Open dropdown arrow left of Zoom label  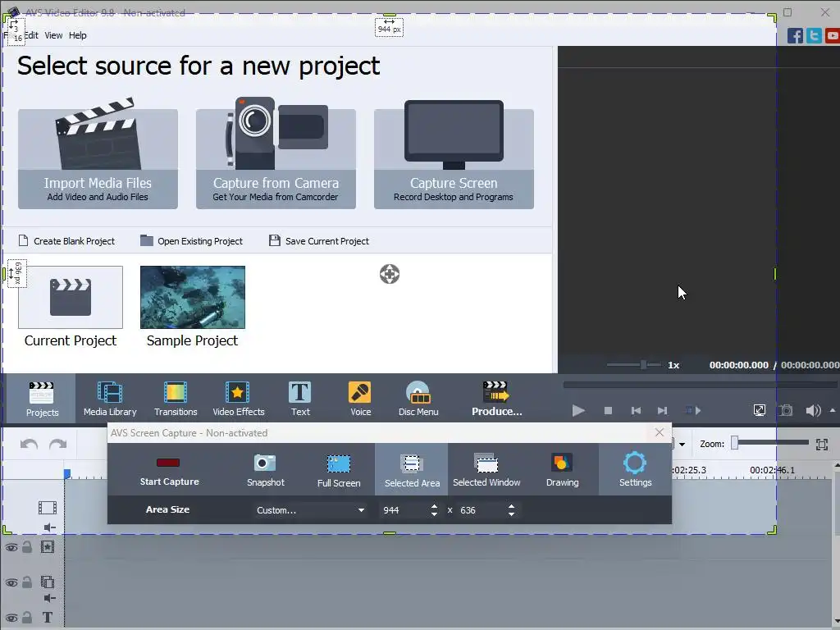[x=682, y=444]
